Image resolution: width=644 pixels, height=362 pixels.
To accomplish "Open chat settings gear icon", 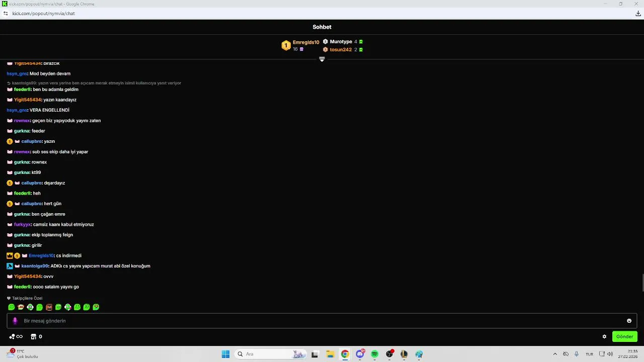I will click(x=604, y=337).
